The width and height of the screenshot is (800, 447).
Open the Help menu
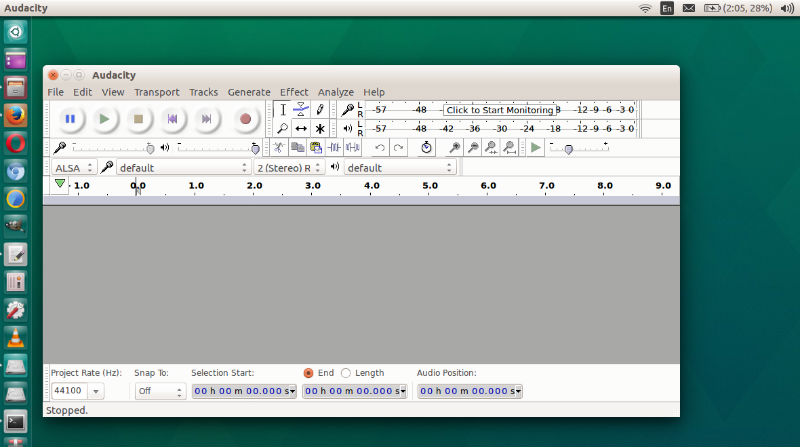[x=374, y=92]
